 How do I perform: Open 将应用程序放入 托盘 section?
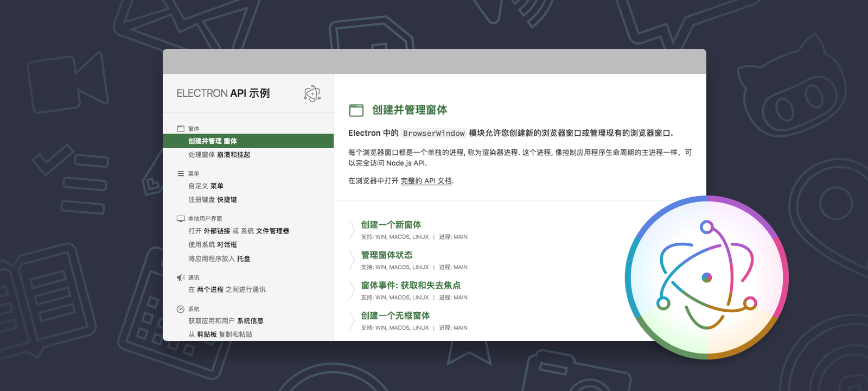[219, 259]
